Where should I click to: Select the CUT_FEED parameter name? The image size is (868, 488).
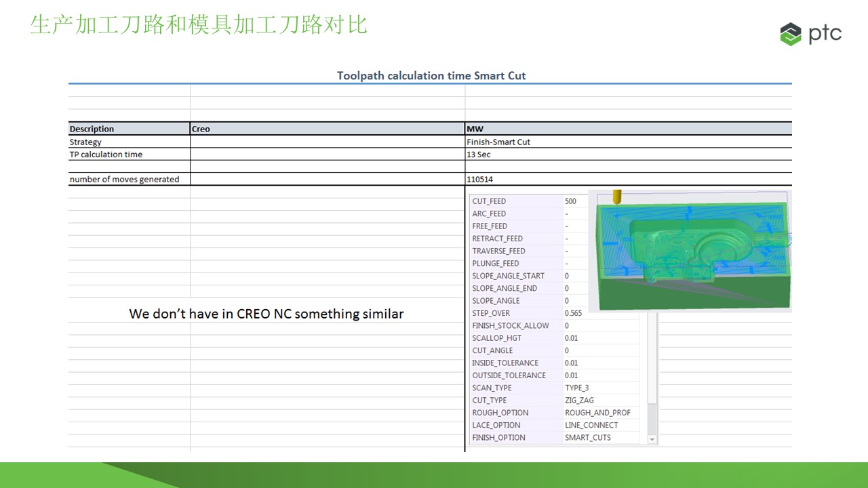coord(489,201)
